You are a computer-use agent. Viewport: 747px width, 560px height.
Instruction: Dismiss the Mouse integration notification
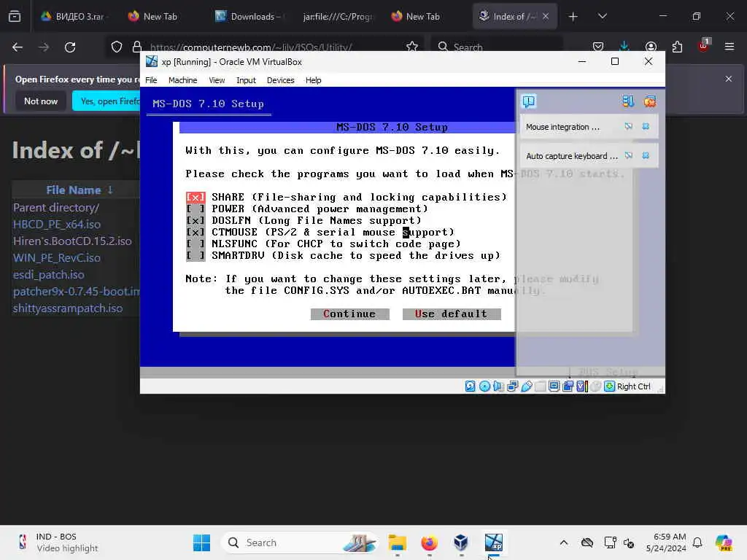646,126
